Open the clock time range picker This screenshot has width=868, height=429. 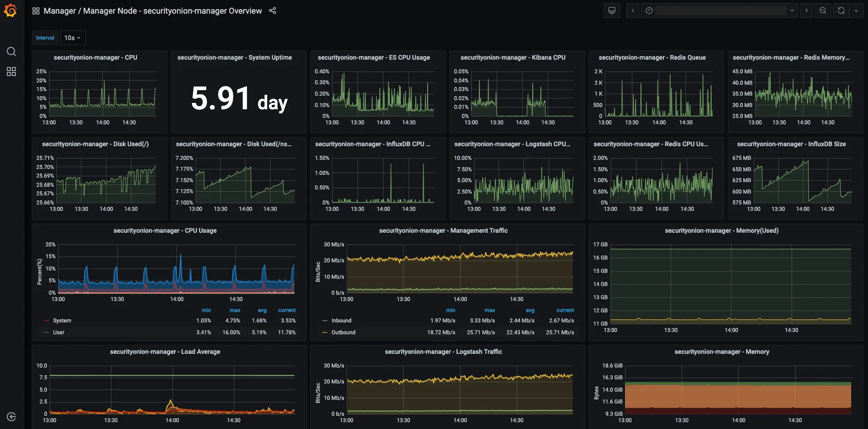(x=720, y=10)
